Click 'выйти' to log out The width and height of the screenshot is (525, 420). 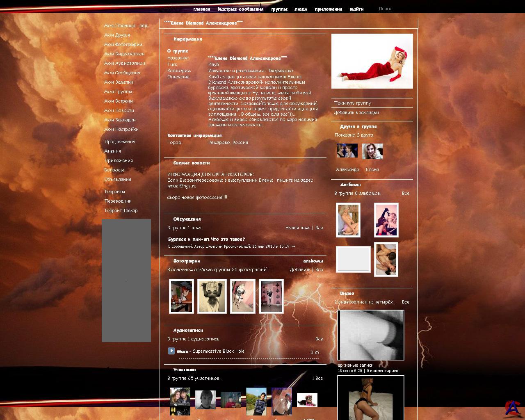click(x=356, y=9)
